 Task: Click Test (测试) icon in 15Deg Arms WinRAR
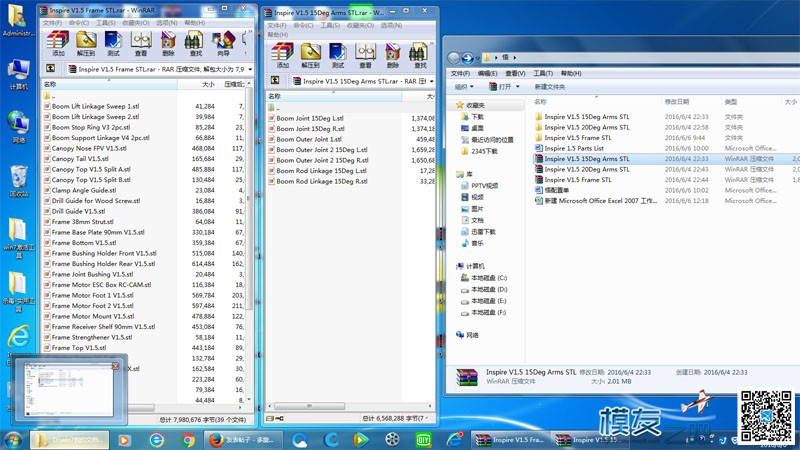point(338,55)
